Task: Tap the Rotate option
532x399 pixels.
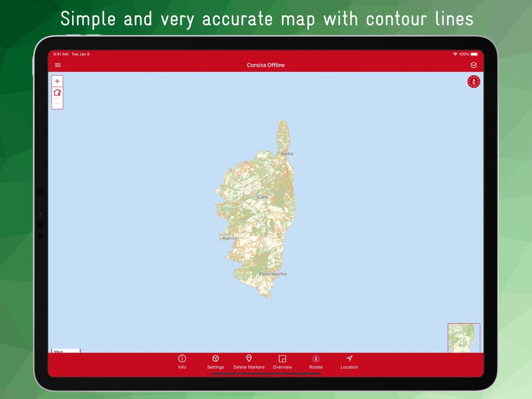Action: (316, 362)
